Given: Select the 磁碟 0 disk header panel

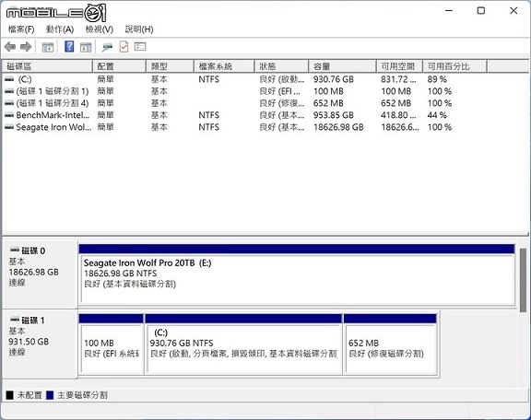Looking at the screenshot, I should click(40, 274).
